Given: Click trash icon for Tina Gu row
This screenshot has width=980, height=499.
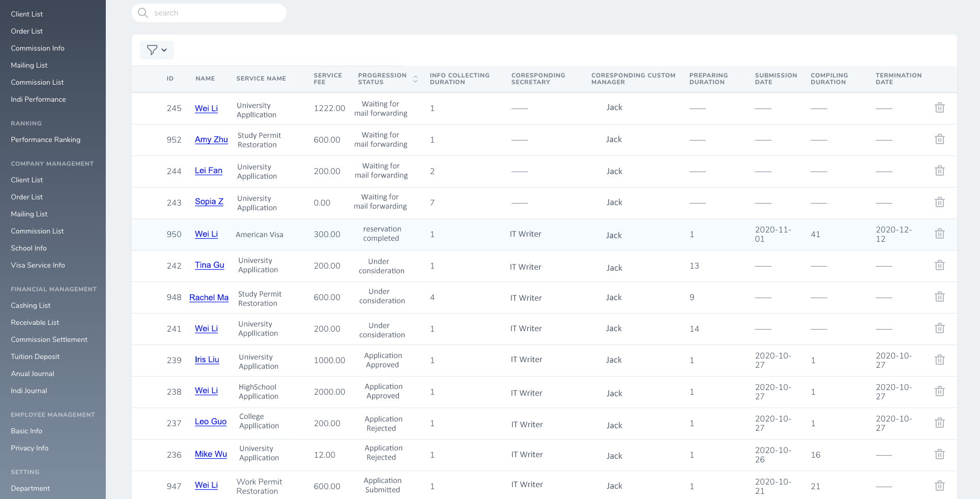Looking at the screenshot, I should coord(939,265).
